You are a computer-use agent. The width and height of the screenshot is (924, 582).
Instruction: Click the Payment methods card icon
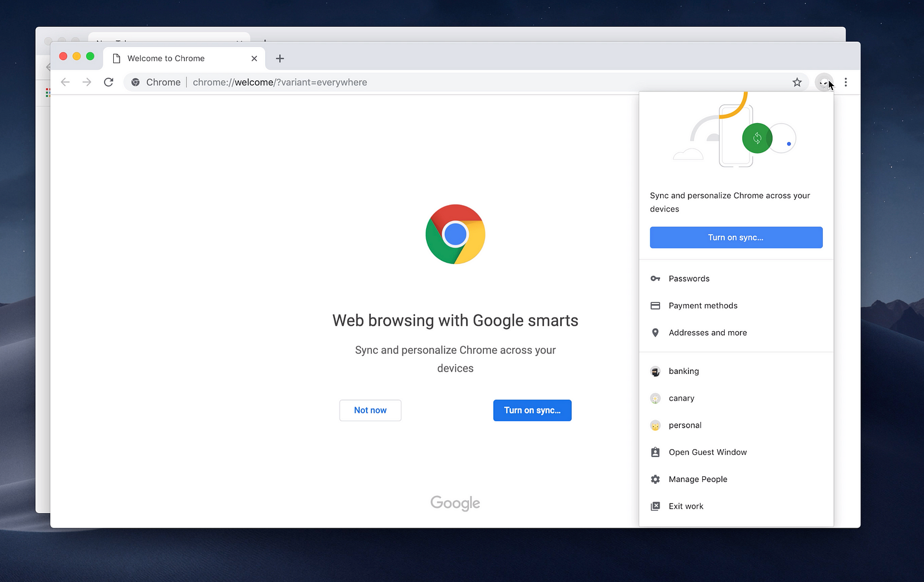click(655, 306)
